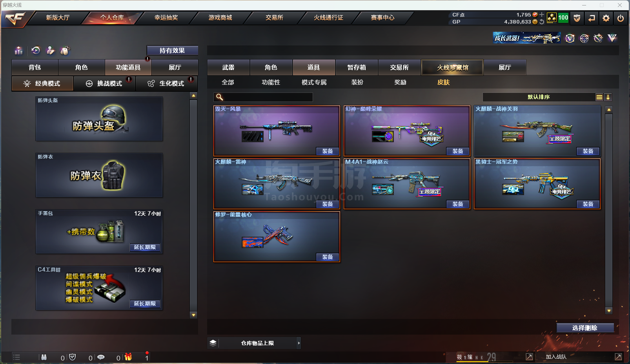Select the left-panel Character tab
630x364 pixels.
click(82, 67)
